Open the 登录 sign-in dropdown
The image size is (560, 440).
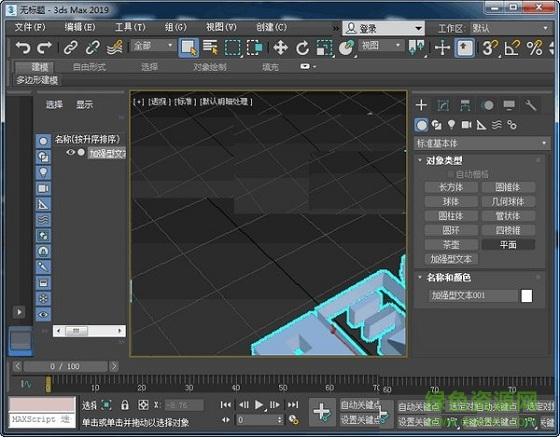[383, 28]
